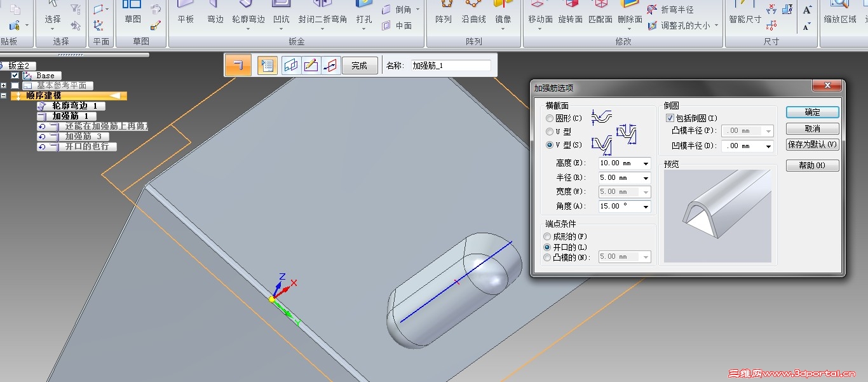
Task: Click the 中面 (Mid-surface) tool
Action: click(x=397, y=25)
